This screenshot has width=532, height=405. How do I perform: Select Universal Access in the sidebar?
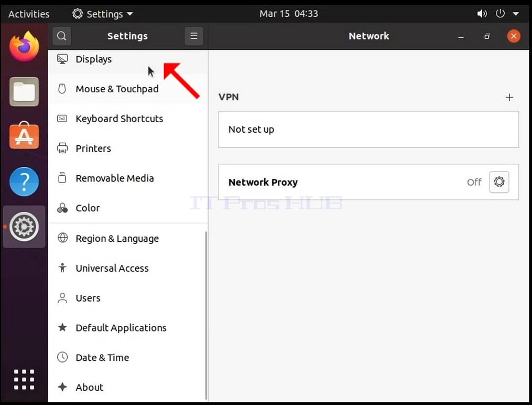[128, 268]
